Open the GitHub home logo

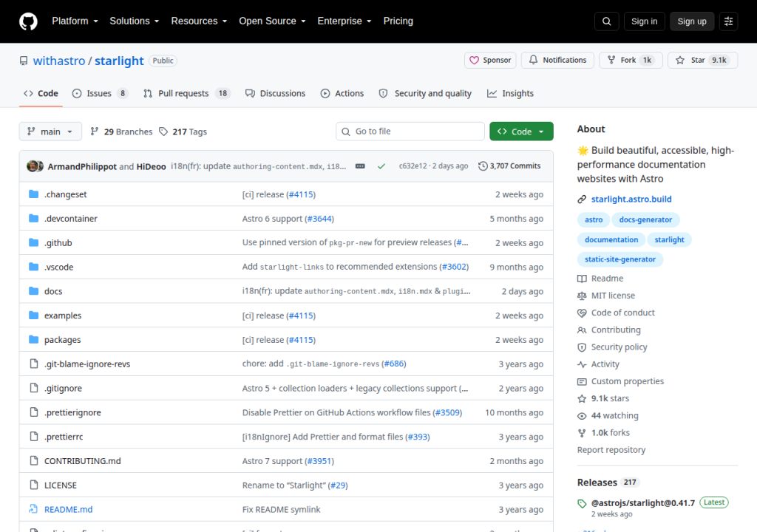pyautogui.click(x=28, y=21)
